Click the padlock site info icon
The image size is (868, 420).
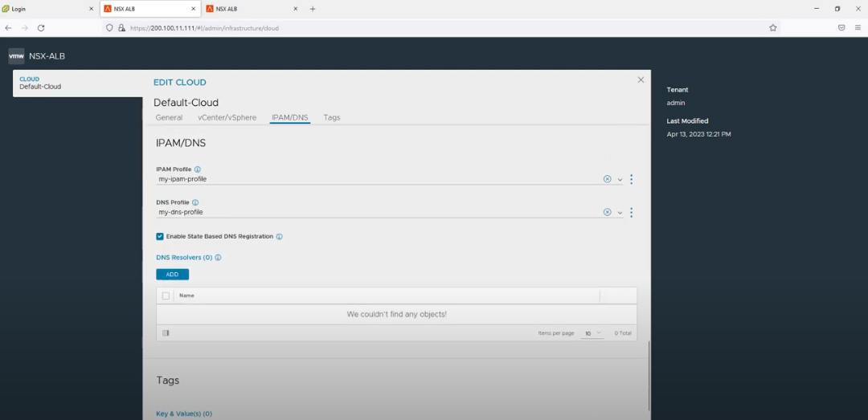[121, 27]
